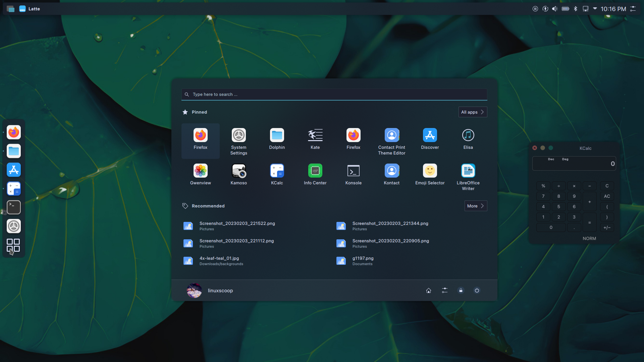Click the search field in launcher
This screenshot has width=644, height=362.
pos(334,95)
